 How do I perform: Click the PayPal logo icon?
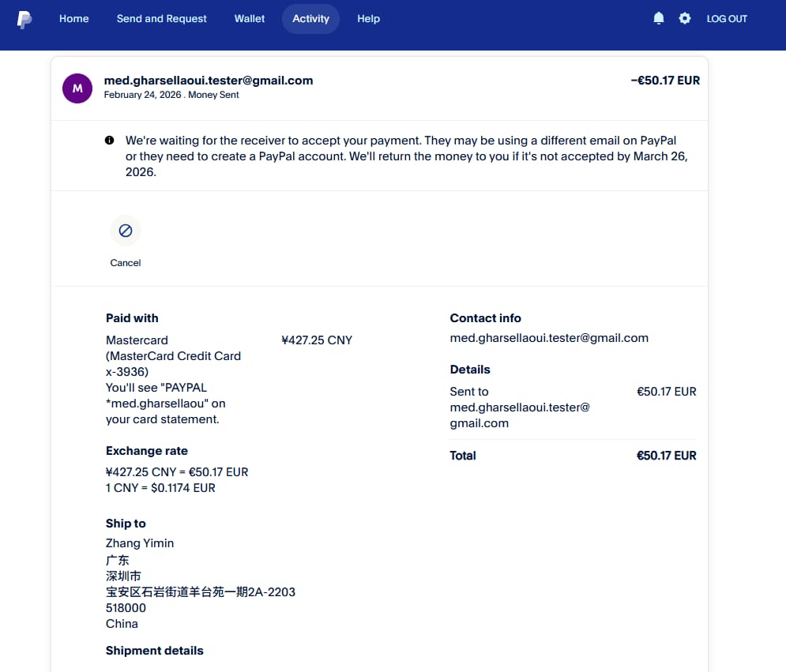point(24,20)
